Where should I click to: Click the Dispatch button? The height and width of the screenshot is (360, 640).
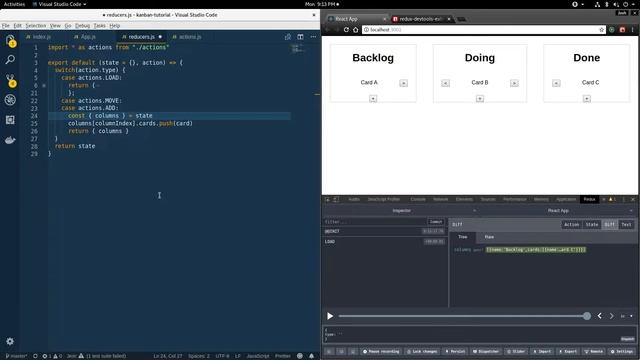point(627,339)
